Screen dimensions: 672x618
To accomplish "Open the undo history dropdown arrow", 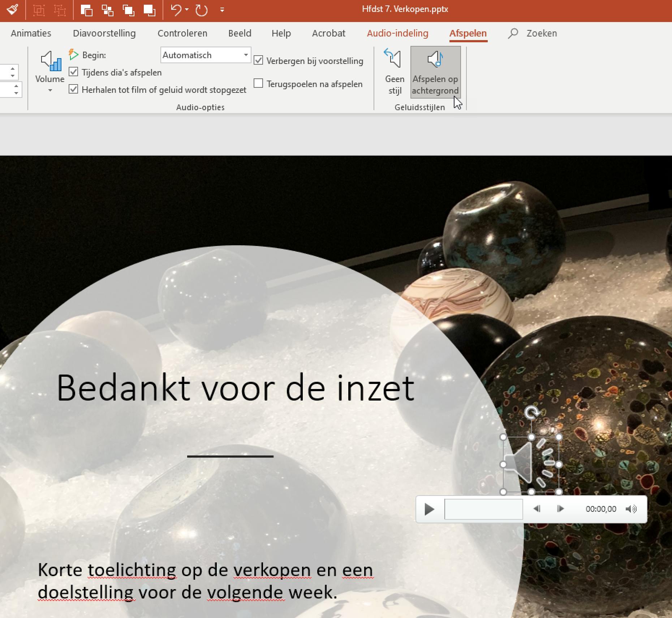I will coord(187,9).
